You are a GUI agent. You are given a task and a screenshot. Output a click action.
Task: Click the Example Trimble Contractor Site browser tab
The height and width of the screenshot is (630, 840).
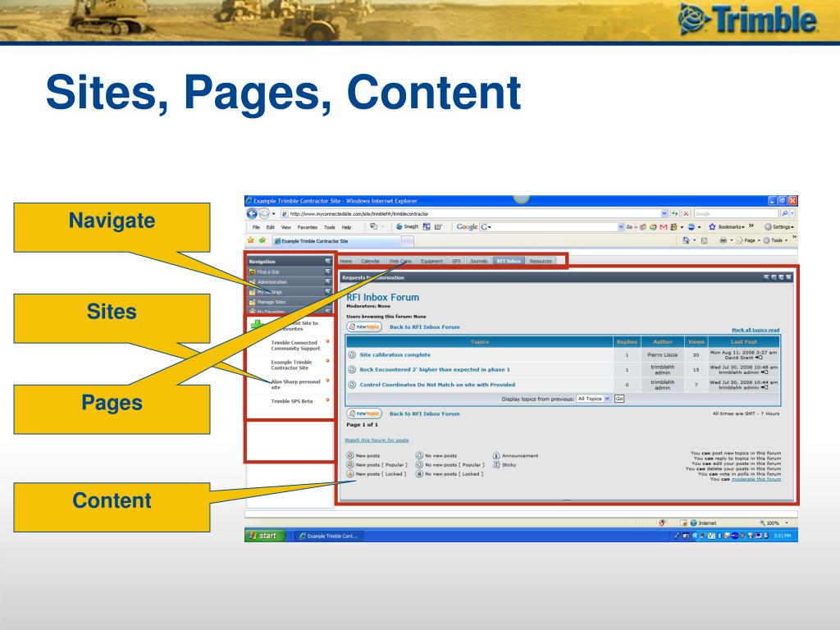click(x=336, y=241)
